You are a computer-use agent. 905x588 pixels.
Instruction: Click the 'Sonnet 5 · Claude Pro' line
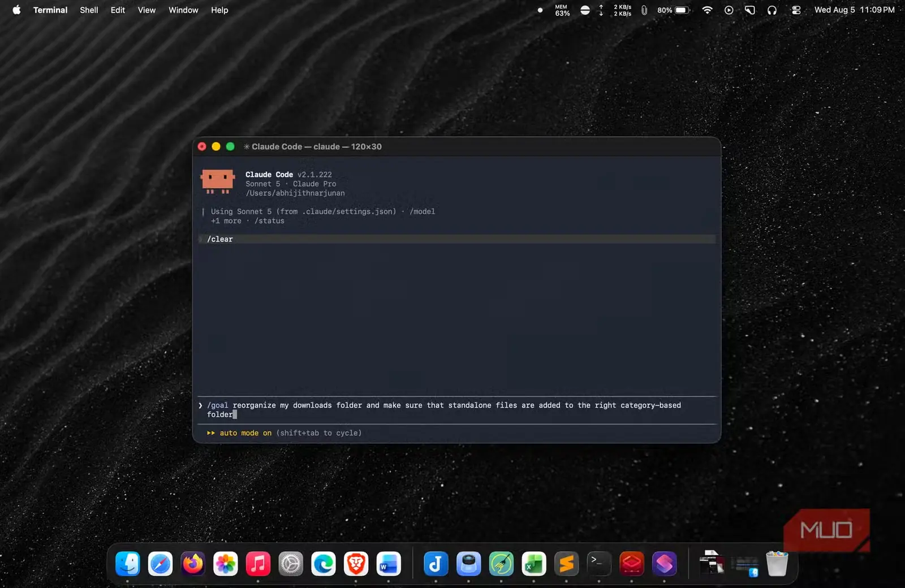click(291, 184)
